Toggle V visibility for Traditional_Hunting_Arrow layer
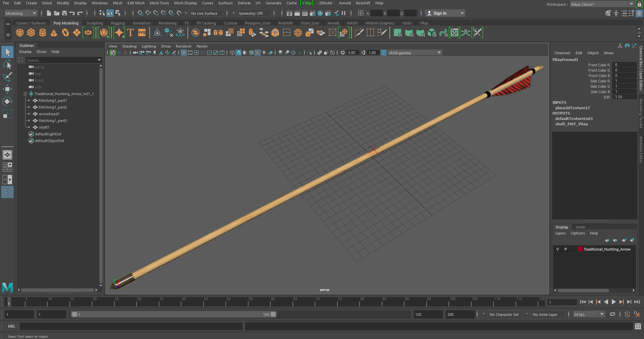Screen dimensions: 644x339 coord(558,249)
